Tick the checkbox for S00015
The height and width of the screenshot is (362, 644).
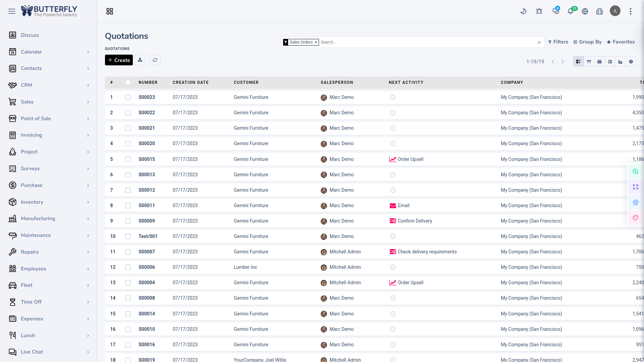128,159
